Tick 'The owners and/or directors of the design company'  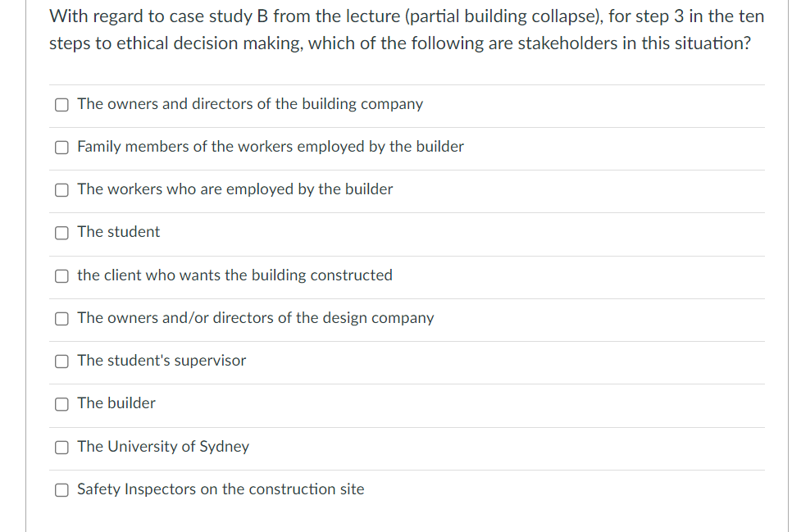61,319
